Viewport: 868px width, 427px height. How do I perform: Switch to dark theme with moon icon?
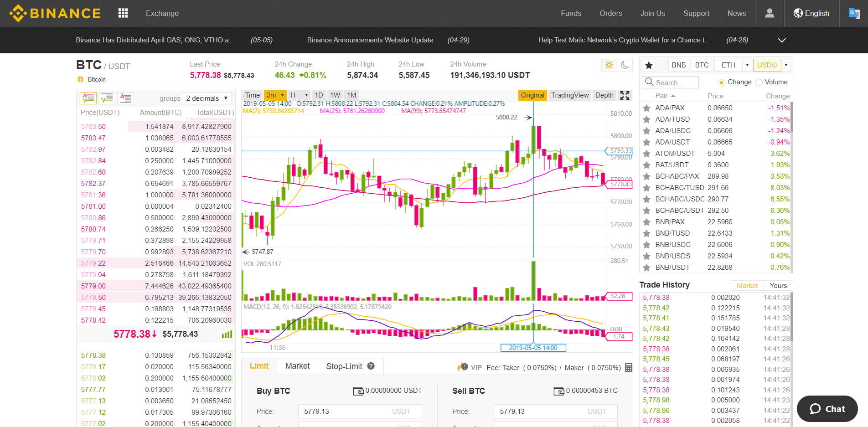coord(625,65)
